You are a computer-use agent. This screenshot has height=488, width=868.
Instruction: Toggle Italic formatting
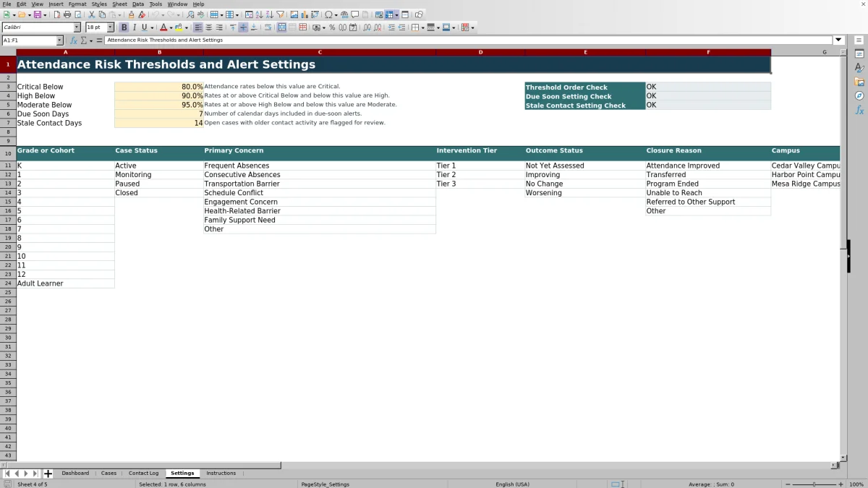pyautogui.click(x=134, y=27)
